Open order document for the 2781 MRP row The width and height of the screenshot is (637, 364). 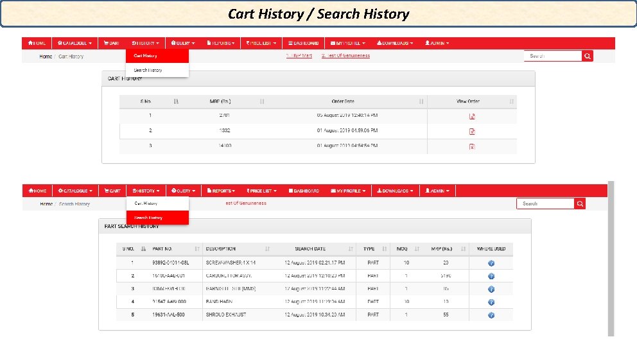472,117
